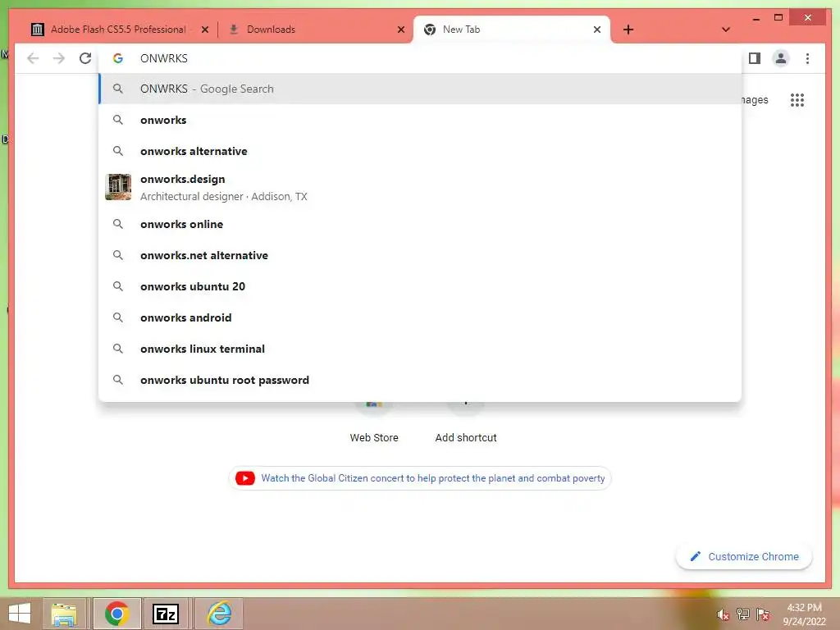Click the browser back arrow
This screenshot has width=840, height=630.
pos(33,58)
